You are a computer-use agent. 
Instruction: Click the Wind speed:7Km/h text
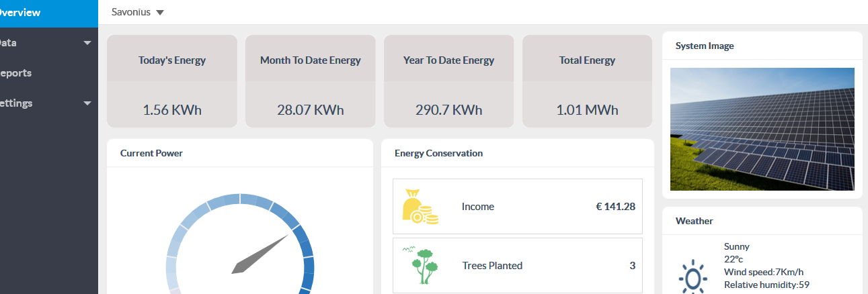point(764,272)
